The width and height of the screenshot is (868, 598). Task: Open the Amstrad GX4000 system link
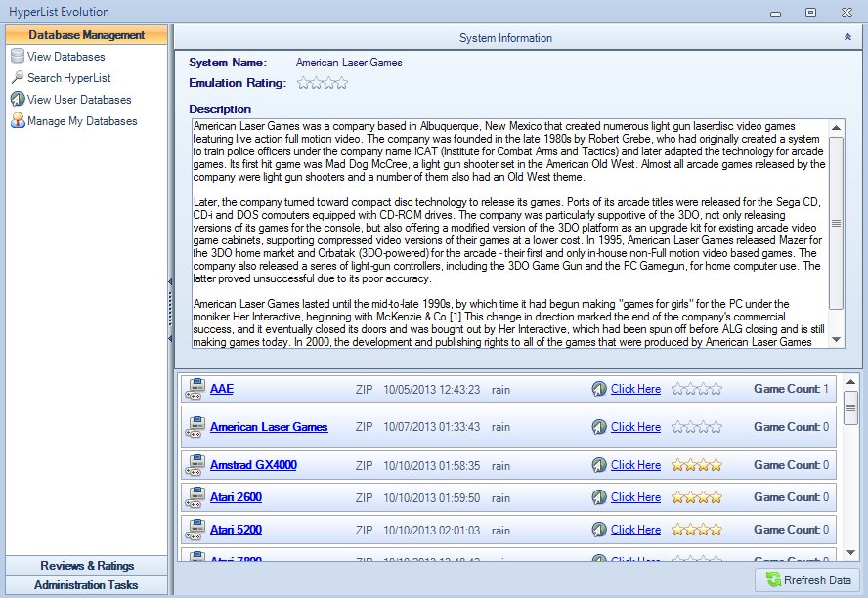click(x=253, y=465)
